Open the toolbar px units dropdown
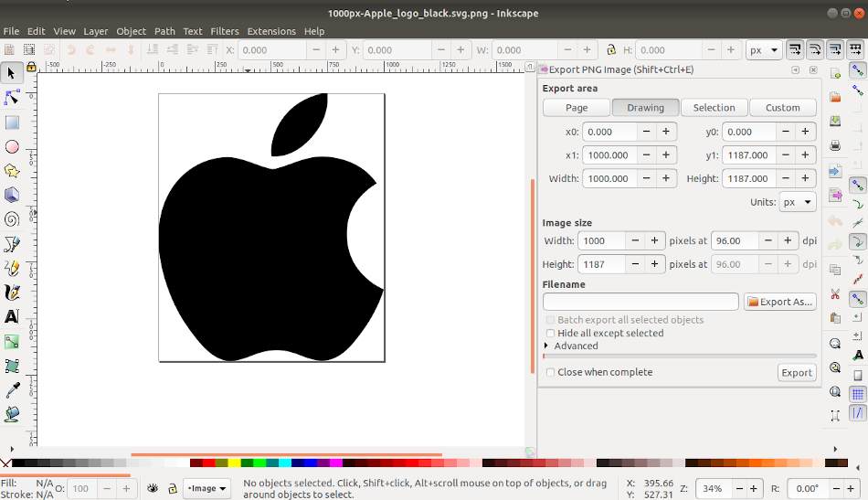868x500 pixels. pyautogui.click(x=764, y=50)
